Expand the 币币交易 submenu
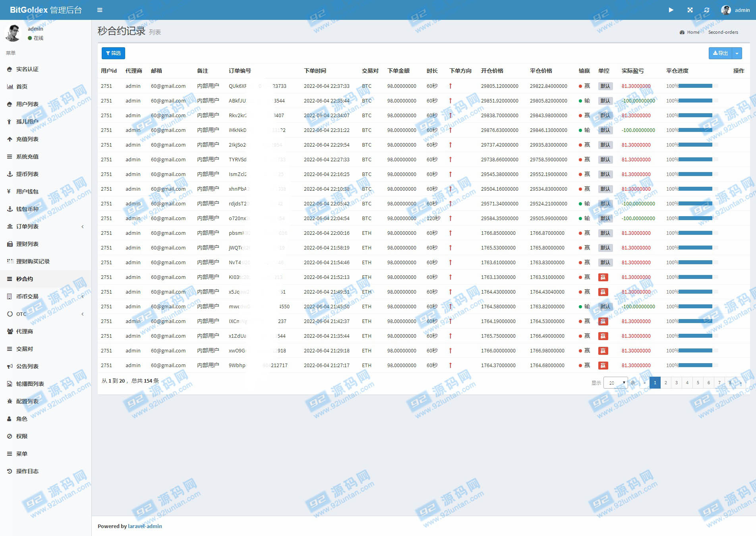 click(x=46, y=296)
